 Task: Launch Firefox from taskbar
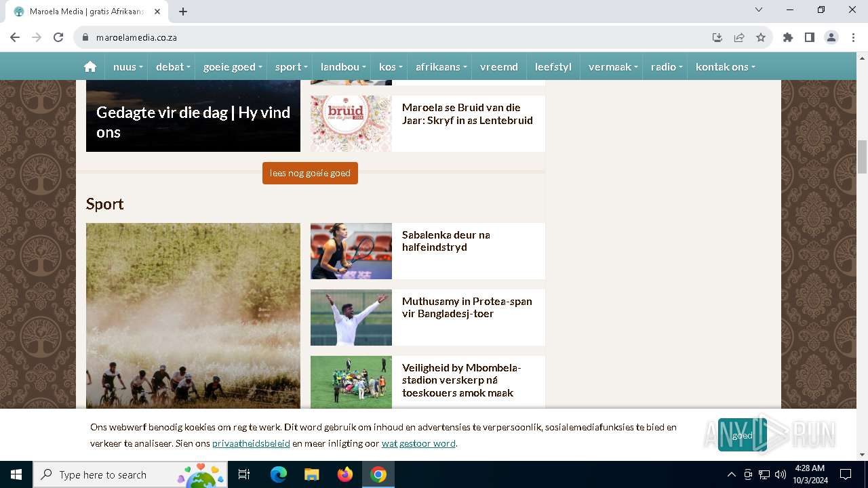point(345,474)
